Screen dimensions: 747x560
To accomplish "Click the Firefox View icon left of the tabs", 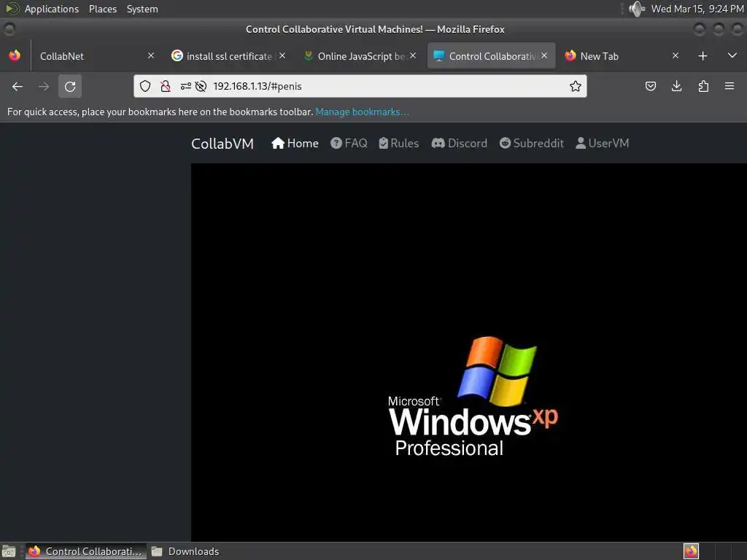I will click(x=15, y=55).
